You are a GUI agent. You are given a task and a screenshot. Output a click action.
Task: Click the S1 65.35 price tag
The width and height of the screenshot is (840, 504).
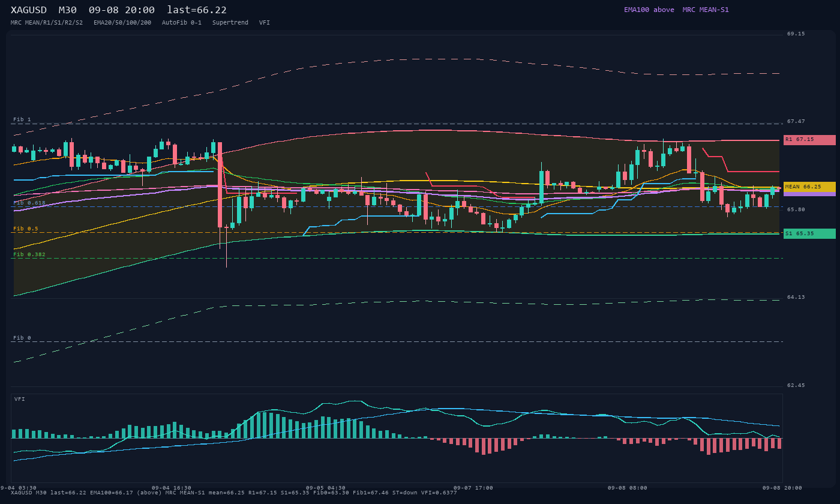point(809,233)
